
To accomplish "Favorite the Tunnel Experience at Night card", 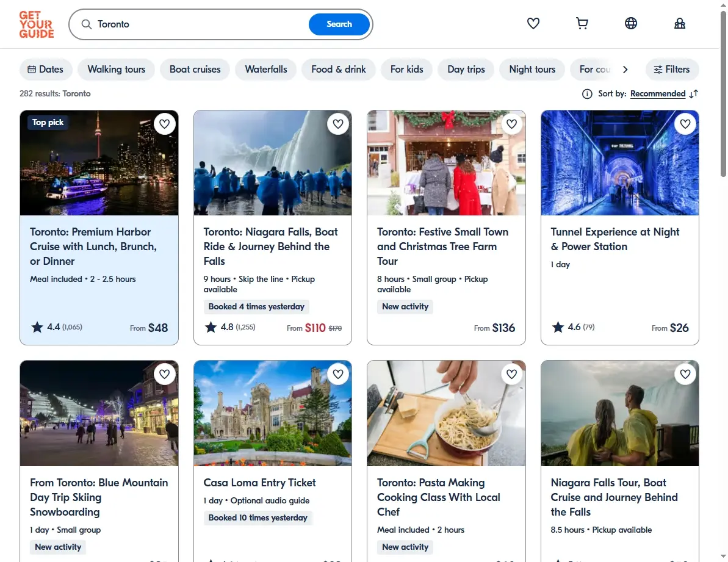I will tap(685, 124).
